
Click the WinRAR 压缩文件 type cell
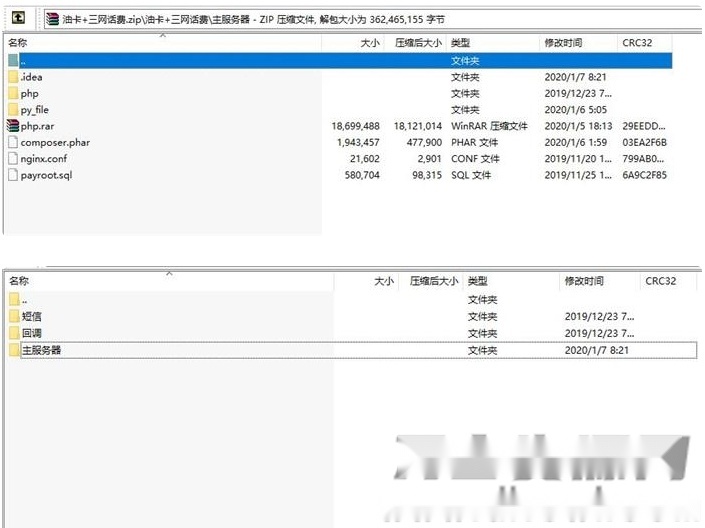point(489,126)
